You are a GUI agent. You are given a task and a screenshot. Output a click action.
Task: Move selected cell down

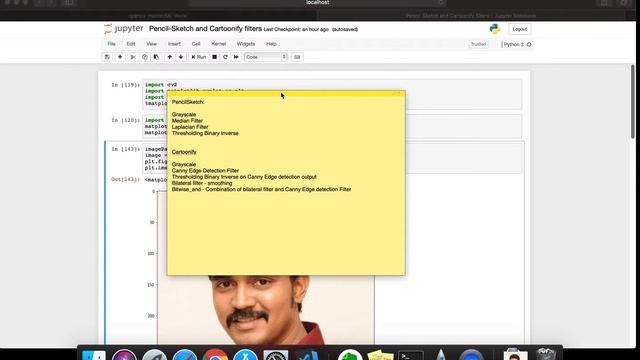(181, 57)
